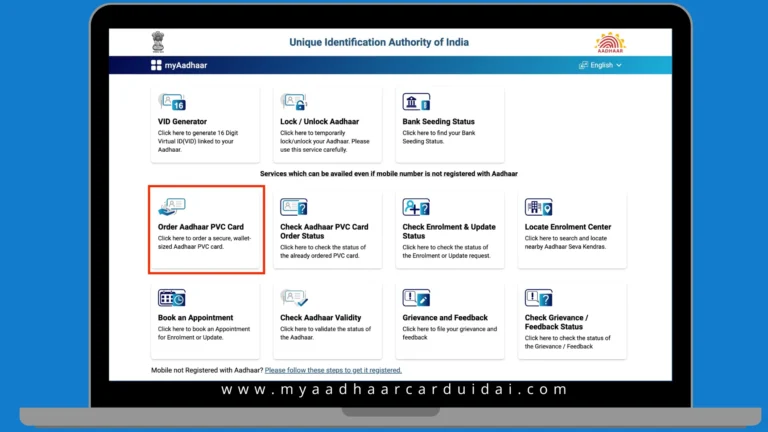768x432 pixels.
Task: Select the 'Book an Appointment' title
Action: coord(195,317)
